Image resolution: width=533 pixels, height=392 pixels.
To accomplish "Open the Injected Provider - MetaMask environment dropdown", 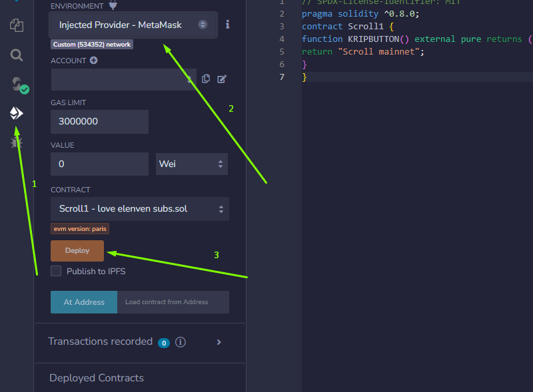I will pyautogui.click(x=133, y=25).
